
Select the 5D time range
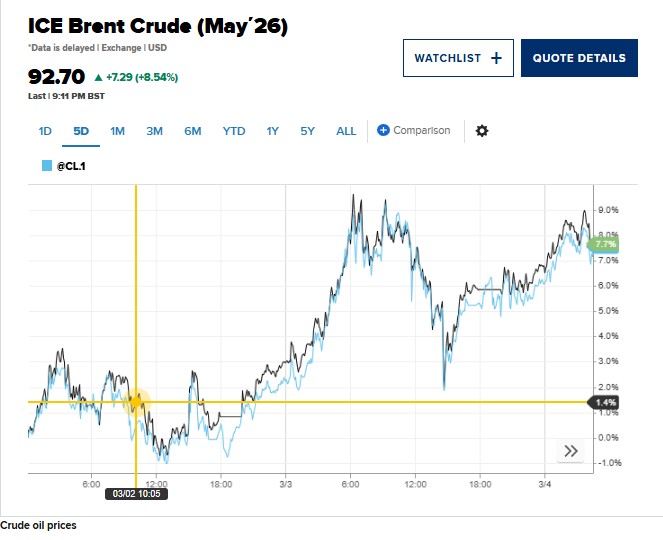[x=81, y=131]
